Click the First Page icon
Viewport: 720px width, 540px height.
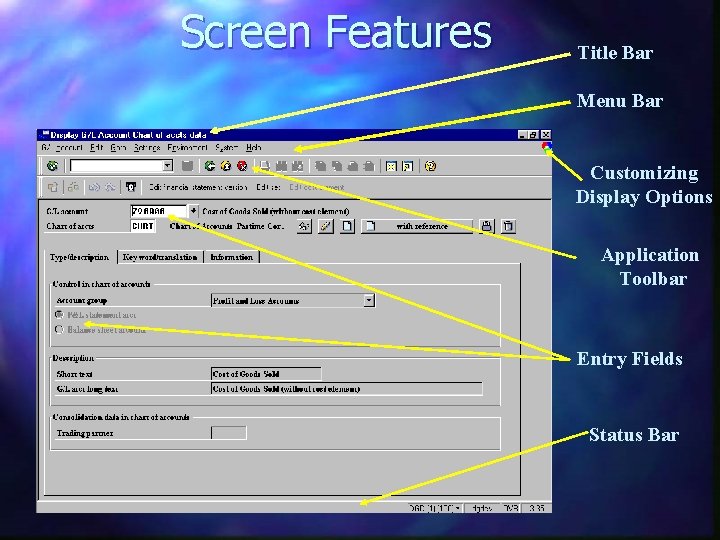(x=321, y=166)
